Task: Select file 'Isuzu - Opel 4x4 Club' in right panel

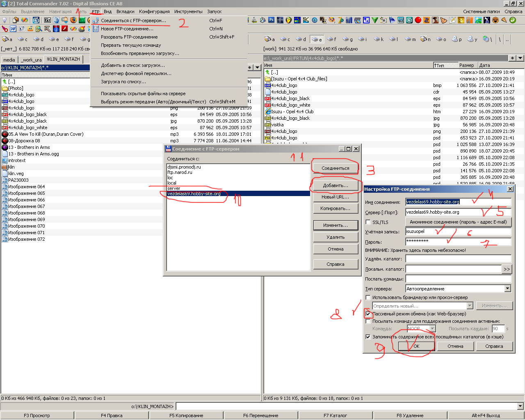Action: (x=292, y=112)
